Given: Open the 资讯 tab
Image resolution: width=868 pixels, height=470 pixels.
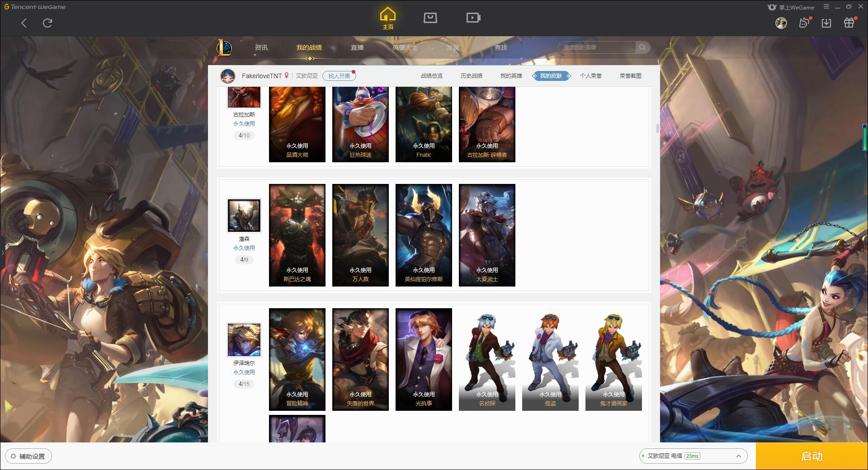Looking at the screenshot, I should coord(261,47).
